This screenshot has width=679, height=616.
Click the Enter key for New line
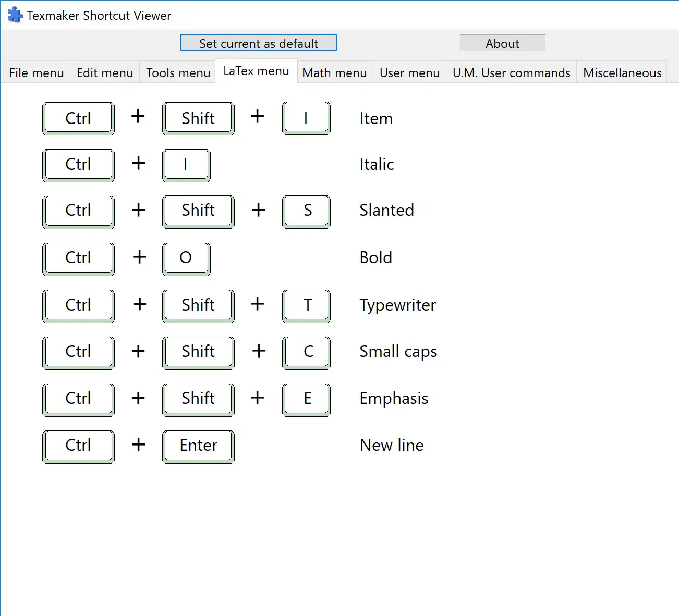[x=198, y=446]
